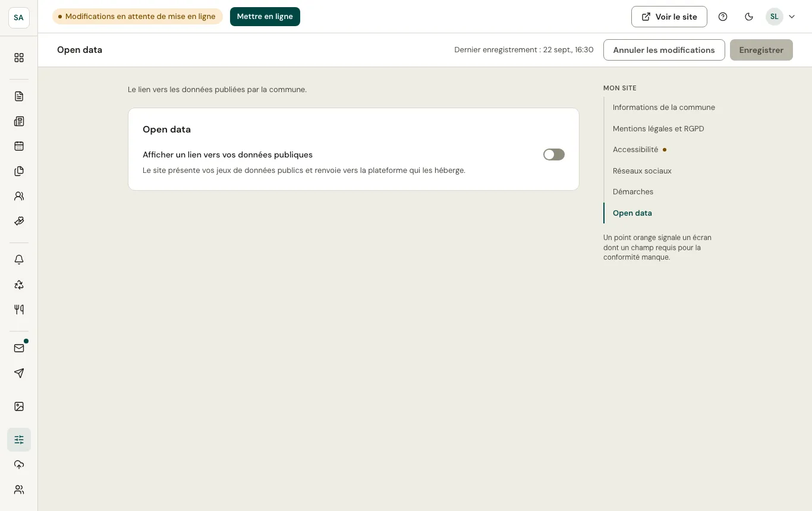Open the pages document icon in sidebar
This screenshot has width=812, height=511.
(19, 96)
